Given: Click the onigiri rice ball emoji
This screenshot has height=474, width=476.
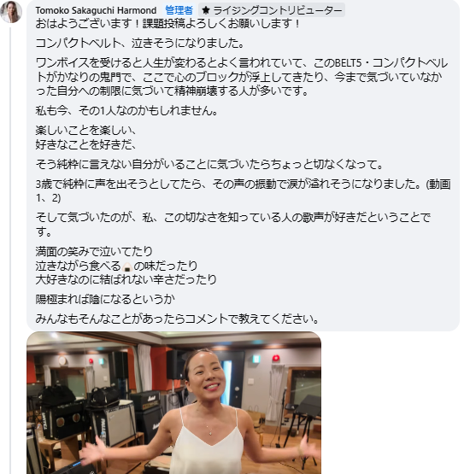Looking at the screenshot, I should pos(127,266).
